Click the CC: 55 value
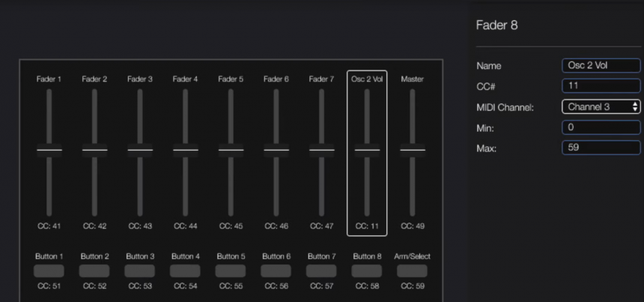 (231, 286)
